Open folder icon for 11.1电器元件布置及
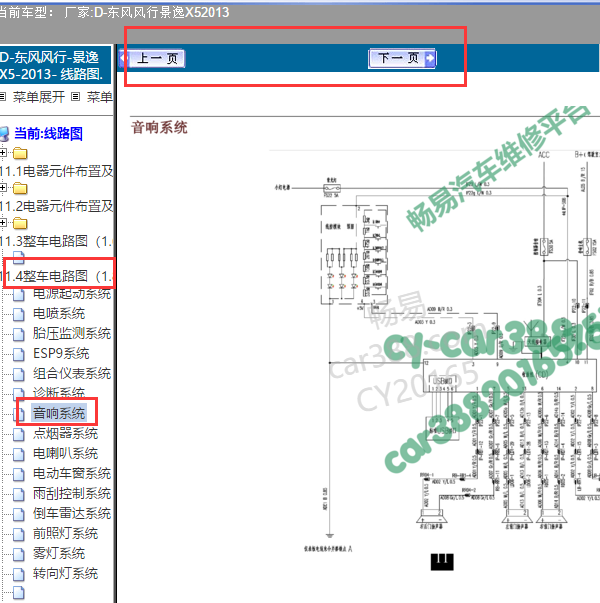 (x=20, y=153)
